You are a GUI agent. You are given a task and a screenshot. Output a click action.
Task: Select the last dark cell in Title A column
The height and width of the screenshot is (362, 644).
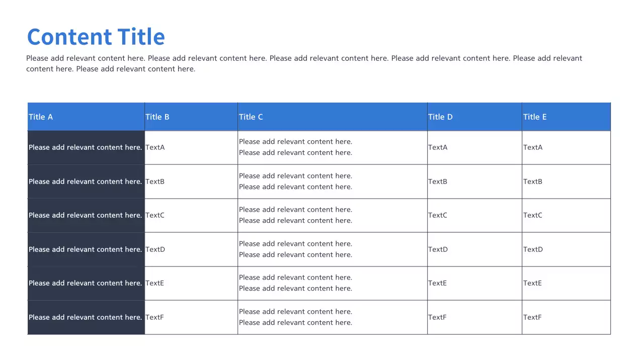(x=86, y=317)
